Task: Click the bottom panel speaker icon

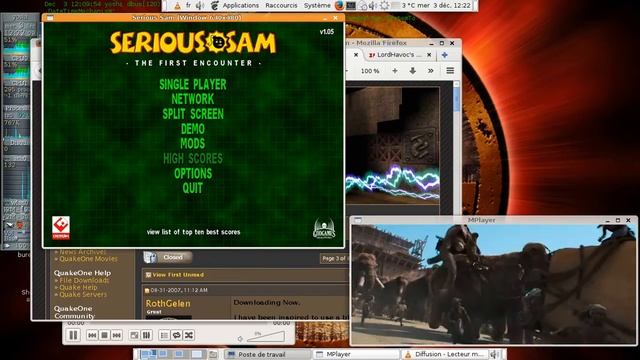Action: click(495, 354)
